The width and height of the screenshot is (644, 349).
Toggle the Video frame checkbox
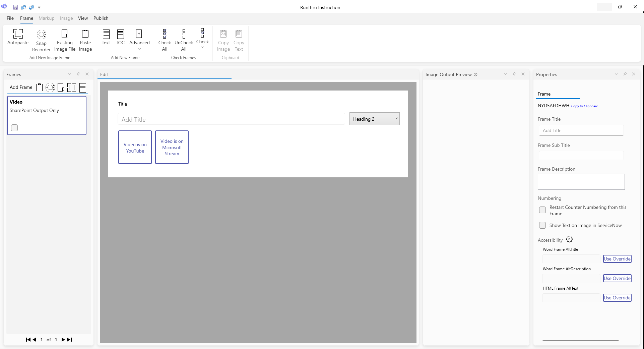click(14, 128)
